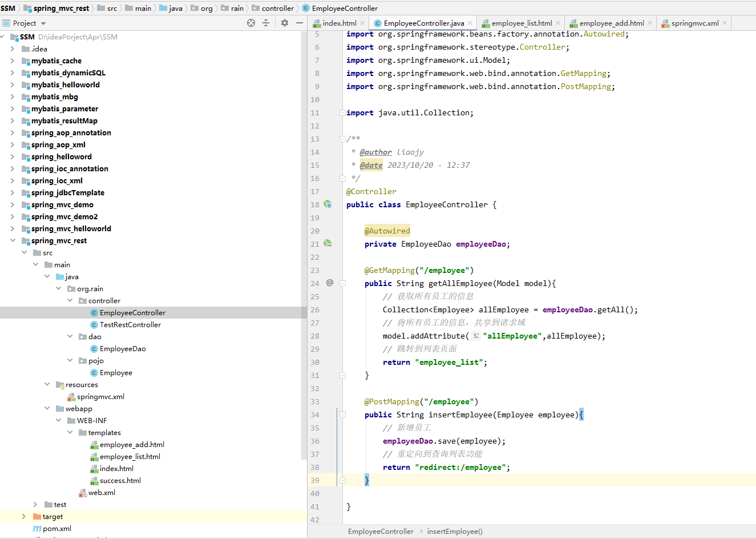Screen dimensions: 756x539
Task: Click the HTML icon beside success.html
Action: click(x=95, y=480)
